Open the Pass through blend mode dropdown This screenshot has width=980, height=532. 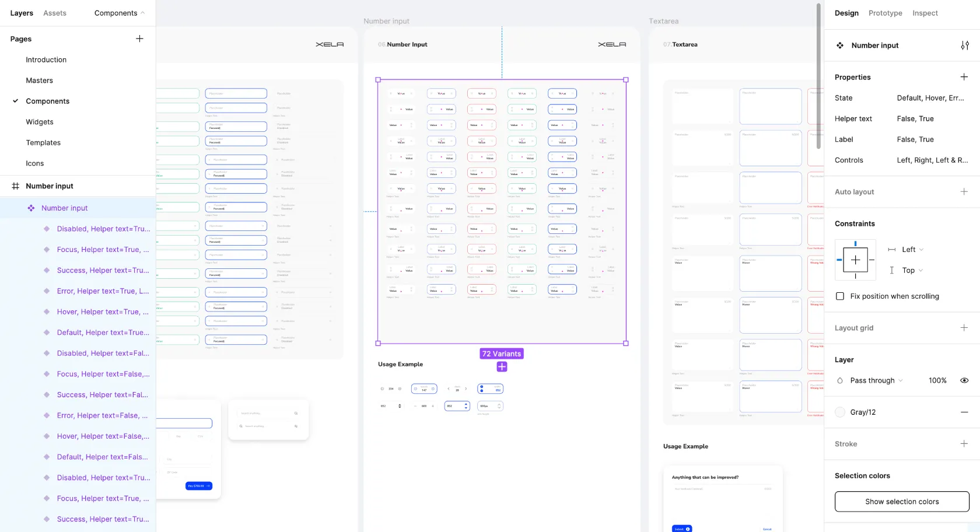(876, 380)
